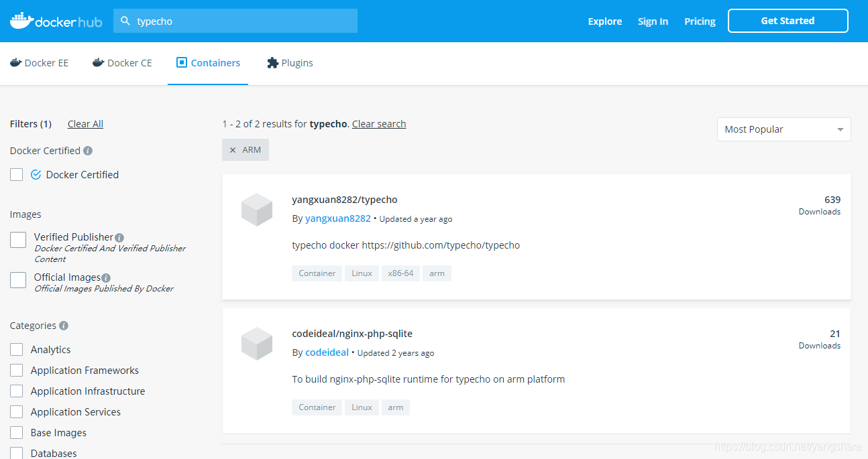This screenshot has width=868, height=459.
Task: Click the 21 Downloads count
Action: pos(820,339)
